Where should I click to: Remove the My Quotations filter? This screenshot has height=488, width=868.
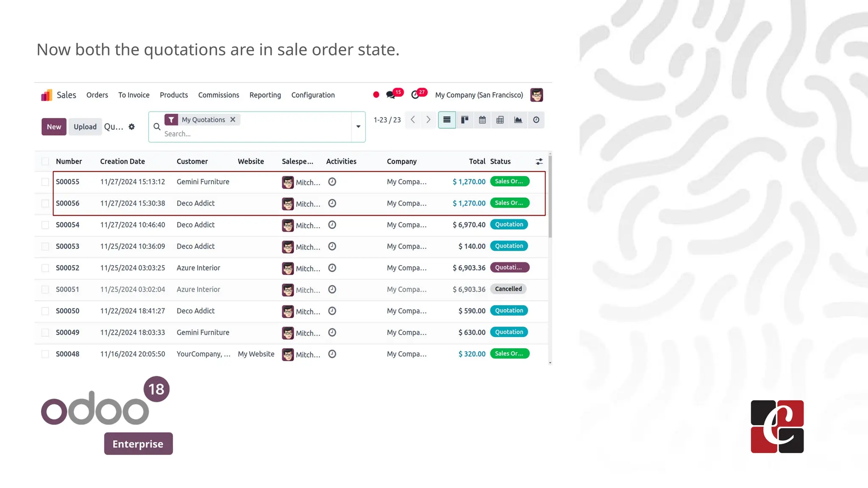[233, 120]
